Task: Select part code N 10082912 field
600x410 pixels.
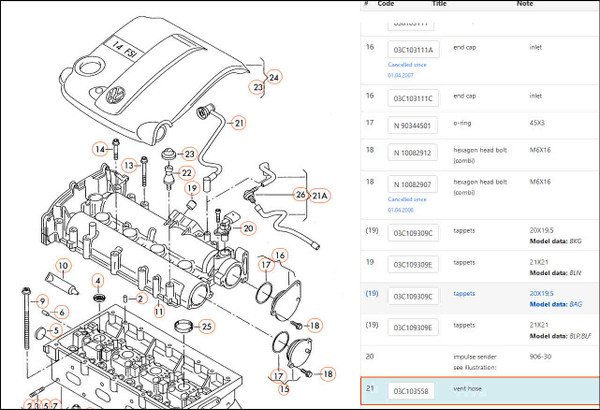Action: point(413,153)
